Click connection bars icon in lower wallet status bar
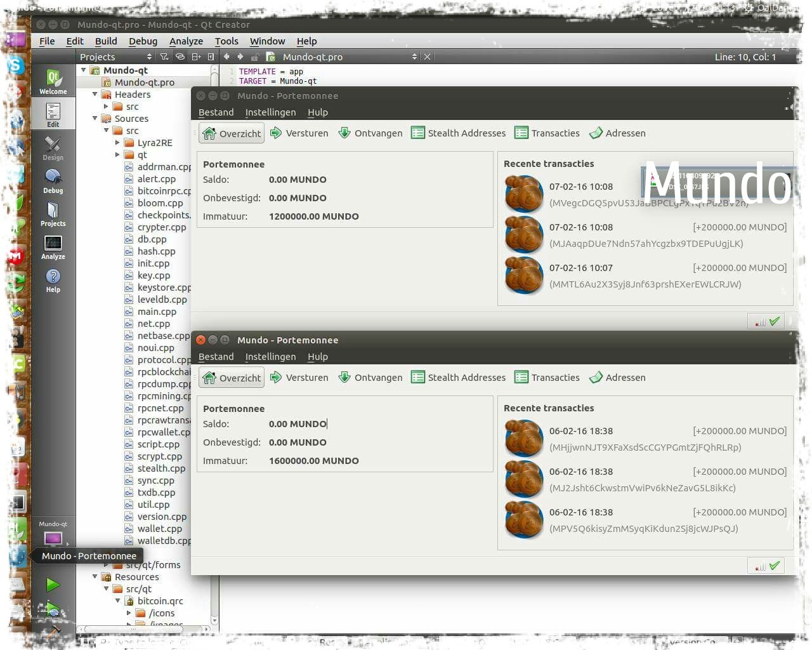 point(760,566)
